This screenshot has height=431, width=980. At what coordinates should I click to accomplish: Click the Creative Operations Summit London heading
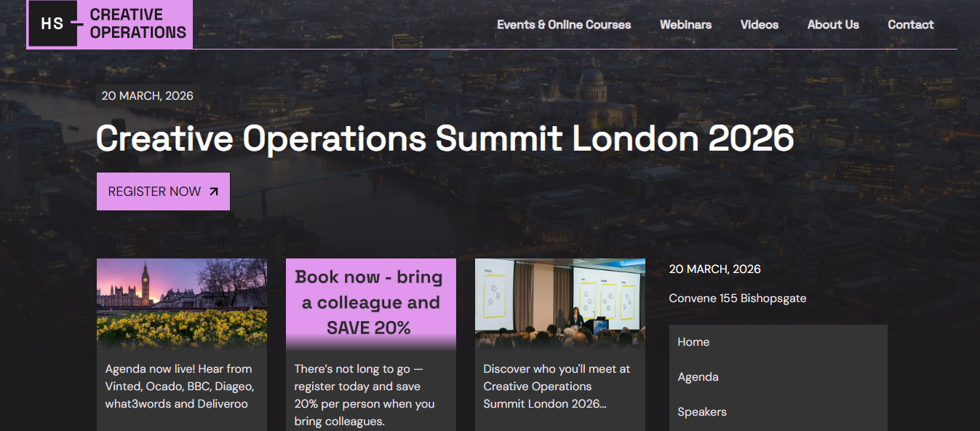tap(445, 138)
